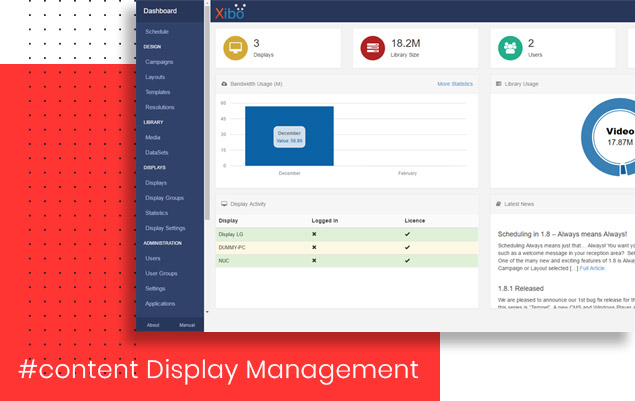
Task: Select the Display LG row name
Action: click(x=231, y=234)
